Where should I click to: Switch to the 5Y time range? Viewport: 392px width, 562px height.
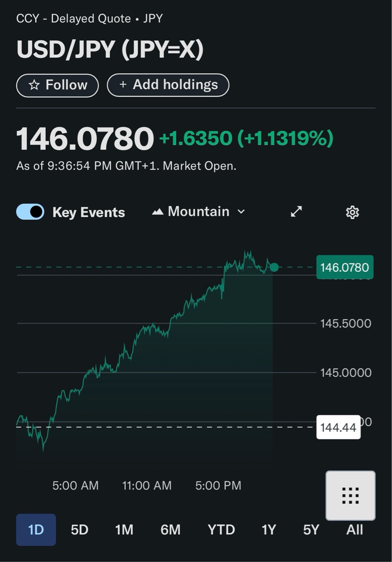(311, 530)
